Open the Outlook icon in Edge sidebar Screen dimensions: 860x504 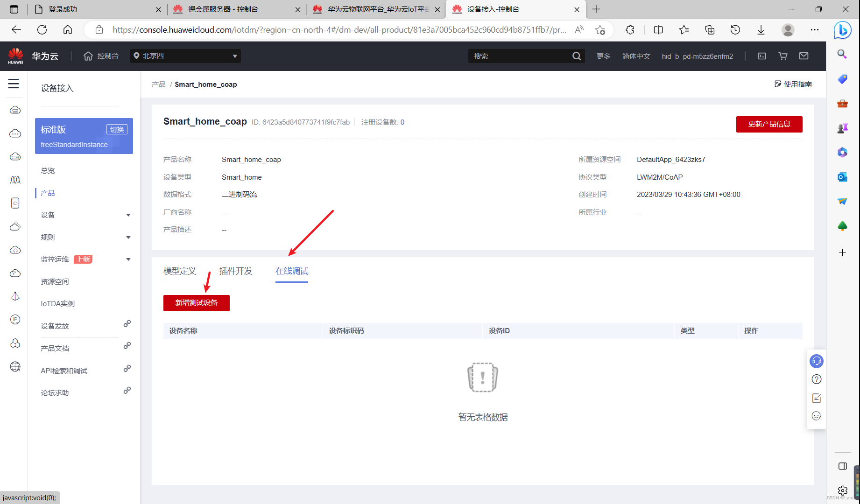point(843,177)
